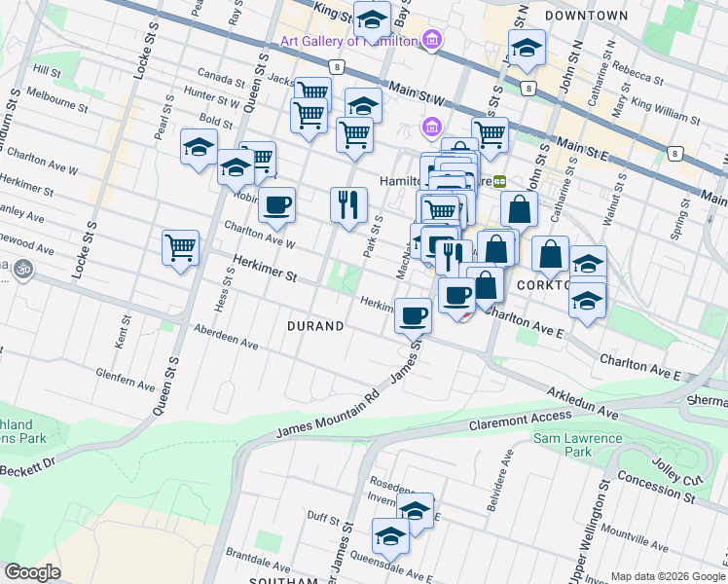The width and height of the screenshot is (728, 584).
Task: Click the school marker above Queensdale Ave E
Action: (391, 537)
